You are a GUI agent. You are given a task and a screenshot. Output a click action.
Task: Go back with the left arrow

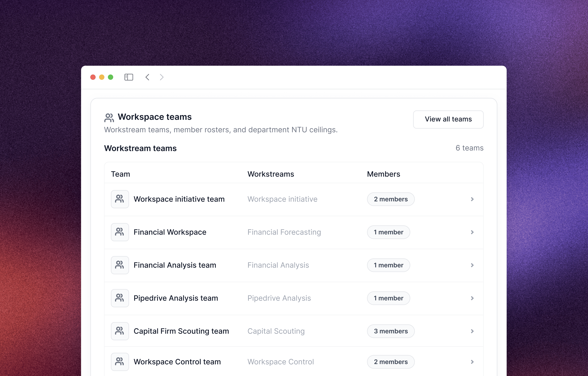point(147,77)
